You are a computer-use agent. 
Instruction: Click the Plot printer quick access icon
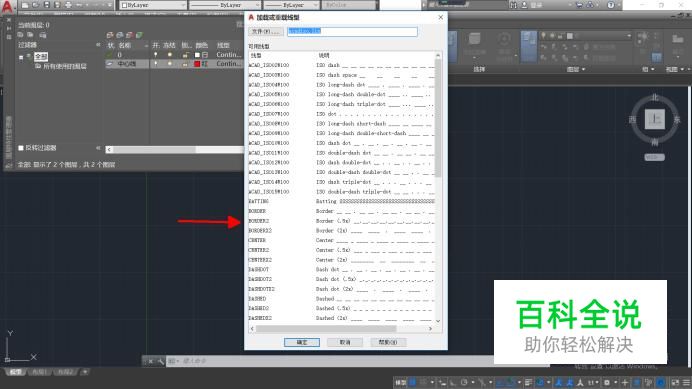pyautogui.click(x=68, y=5)
